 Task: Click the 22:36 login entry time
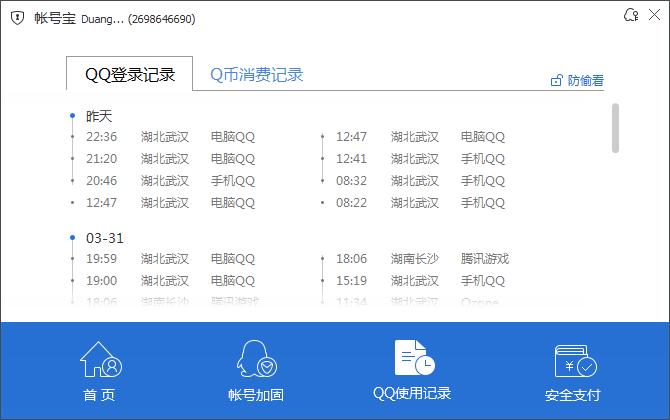101,137
